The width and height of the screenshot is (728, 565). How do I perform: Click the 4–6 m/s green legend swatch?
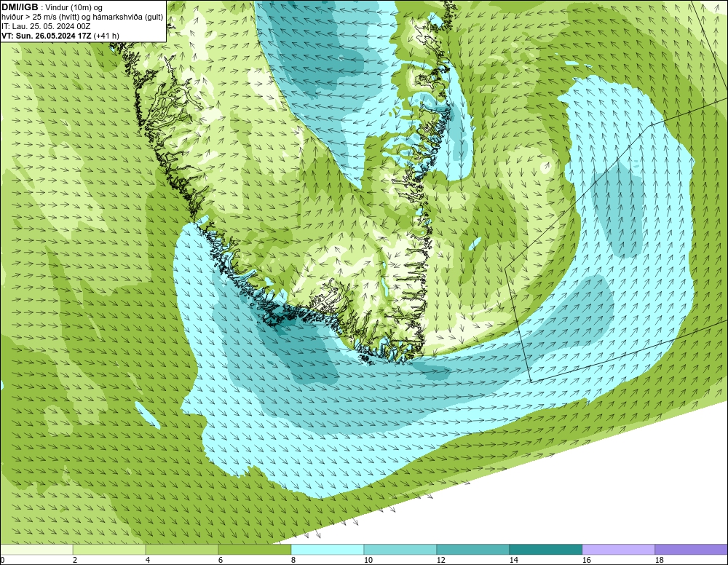[182, 550]
